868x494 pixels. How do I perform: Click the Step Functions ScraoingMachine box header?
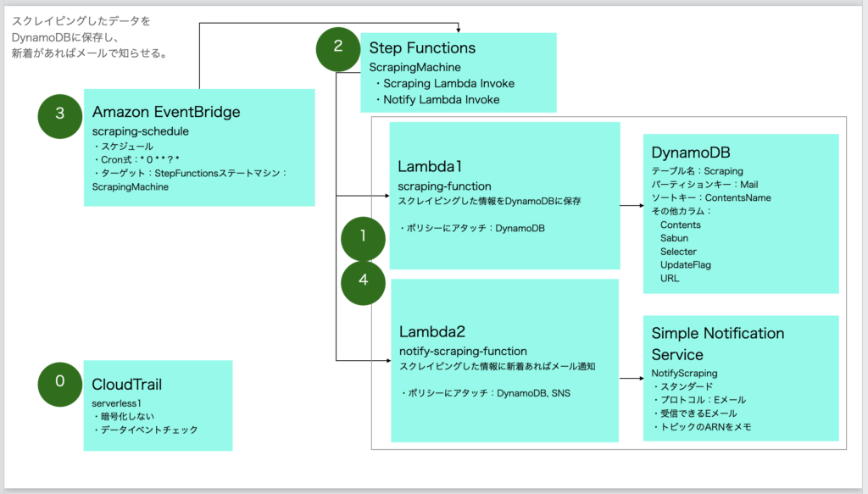(420, 47)
